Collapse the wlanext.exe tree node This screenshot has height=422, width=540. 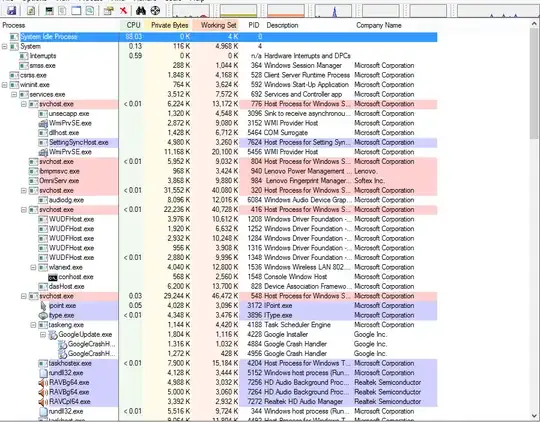click(x=33, y=267)
